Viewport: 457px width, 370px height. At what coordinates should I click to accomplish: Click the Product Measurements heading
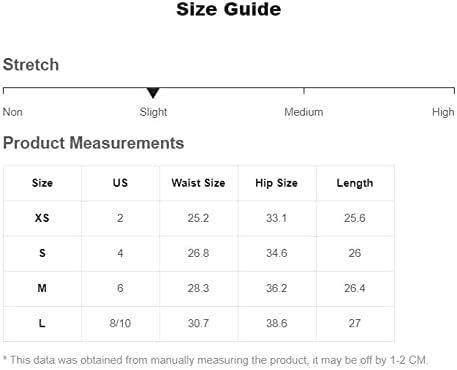tap(93, 143)
